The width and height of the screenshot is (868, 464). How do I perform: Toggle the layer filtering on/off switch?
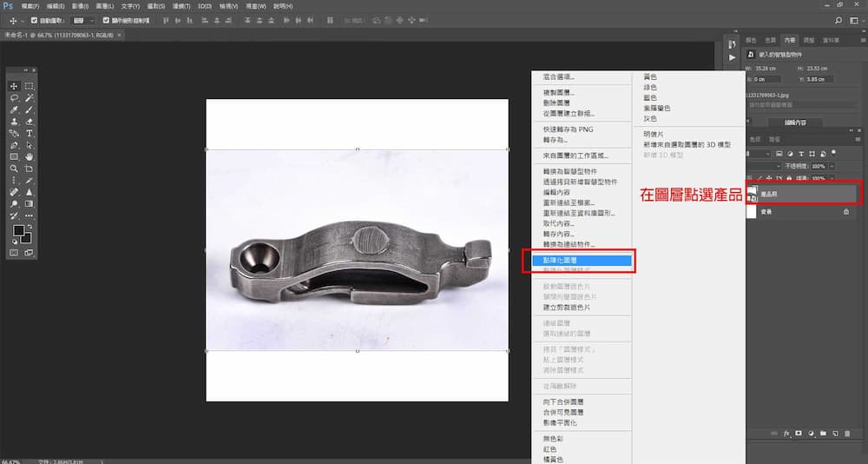click(x=833, y=153)
